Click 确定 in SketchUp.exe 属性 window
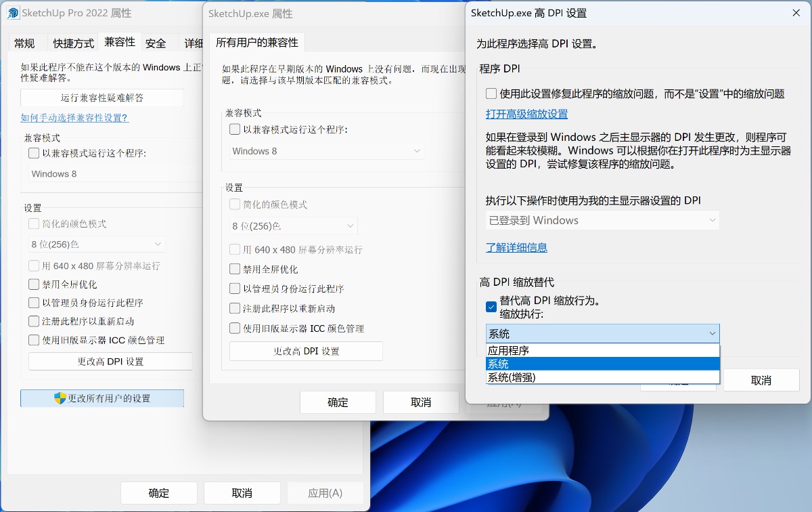812x512 pixels. click(x=338, y=402)
